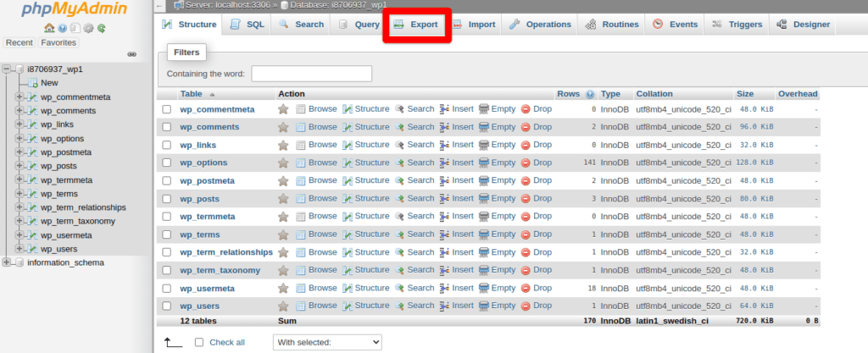Expand the information_schema database node
The width and height of the screenshot is (868, 353).
point(8,262)
